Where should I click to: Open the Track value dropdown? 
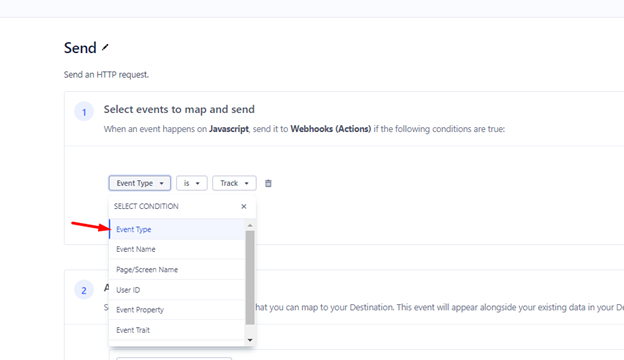pos(234,183)
